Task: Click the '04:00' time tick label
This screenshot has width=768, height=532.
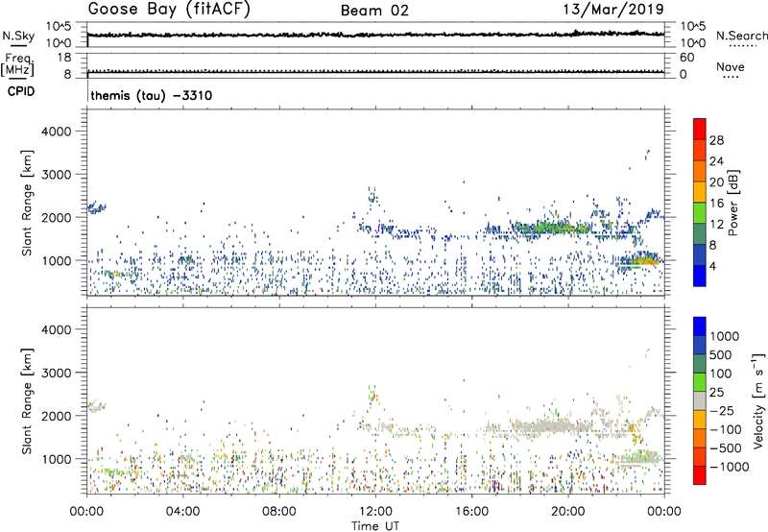Action: 183,512
